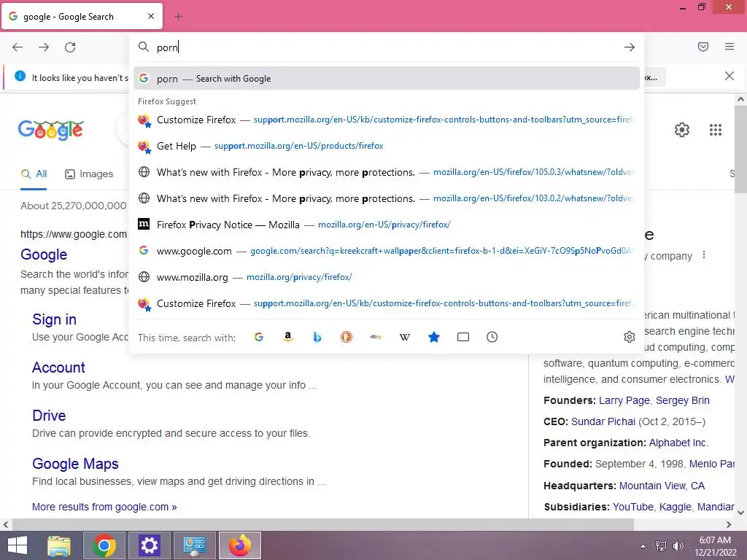Open more options for Google knowledge panel
This screenshot has width=747, height=560.
(x=704, y=254)
